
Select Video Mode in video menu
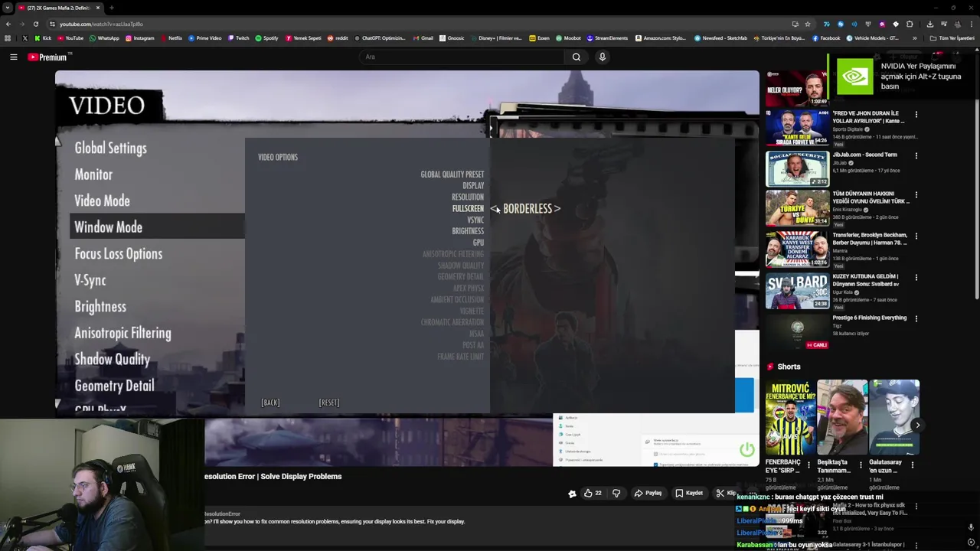[x=102, y=201]
